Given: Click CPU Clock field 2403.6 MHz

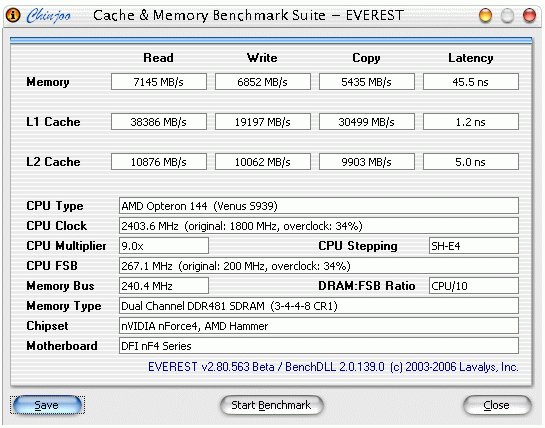Looking at the screenshot, I should pos(319,226).
